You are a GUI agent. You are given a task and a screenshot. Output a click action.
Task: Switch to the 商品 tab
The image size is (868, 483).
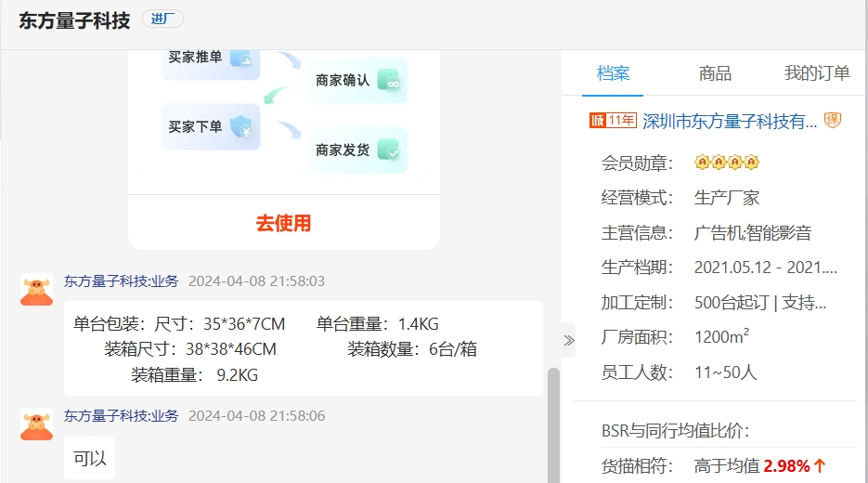pos(715,73)
